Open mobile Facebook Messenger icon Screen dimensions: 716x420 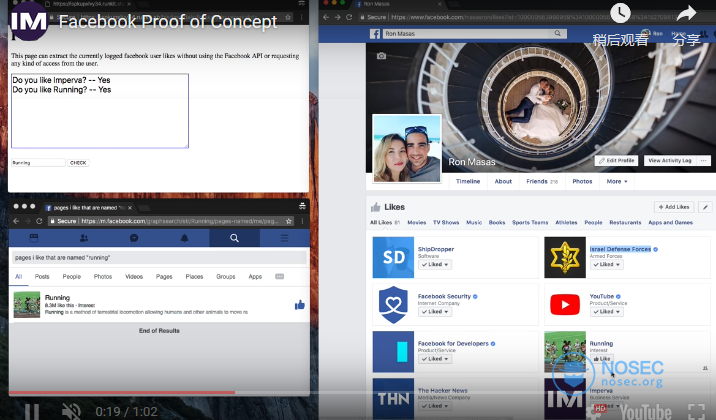tap(134, 238)
